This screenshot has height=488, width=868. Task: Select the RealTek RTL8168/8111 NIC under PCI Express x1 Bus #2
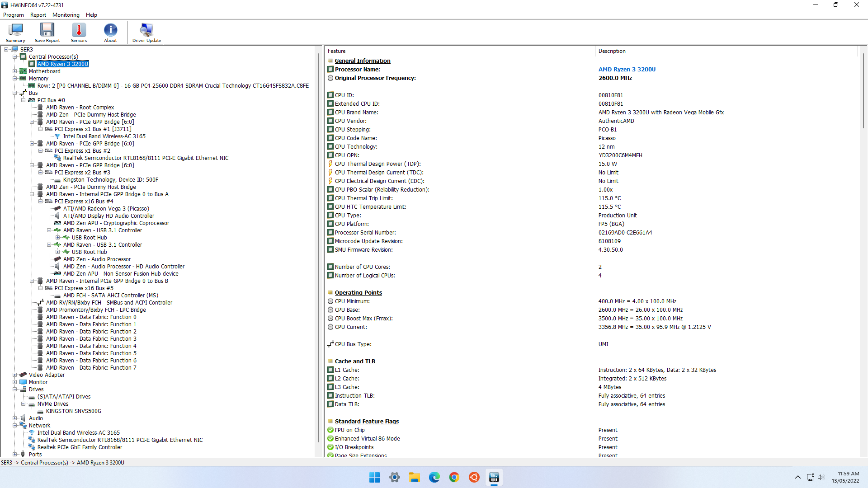coord(146,158)
